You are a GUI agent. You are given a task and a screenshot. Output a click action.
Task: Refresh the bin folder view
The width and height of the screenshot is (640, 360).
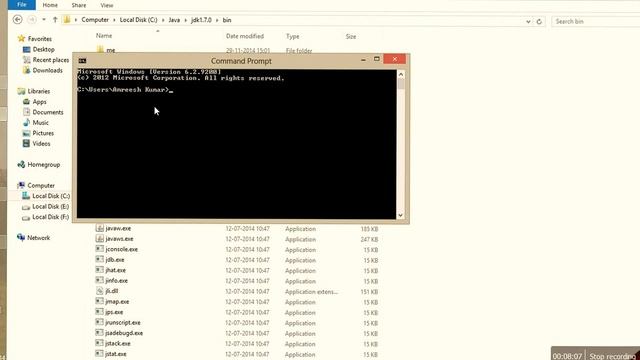coord(539,22)
